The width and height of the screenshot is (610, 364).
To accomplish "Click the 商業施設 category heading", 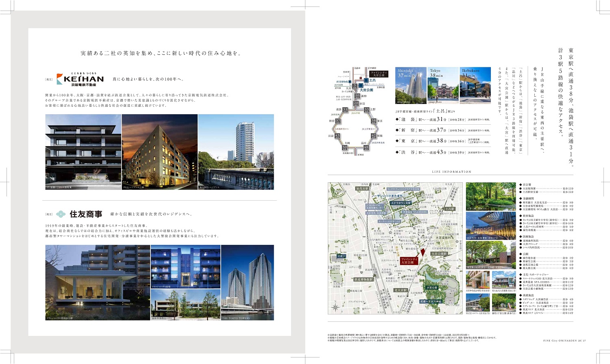I will coord(527,296).
